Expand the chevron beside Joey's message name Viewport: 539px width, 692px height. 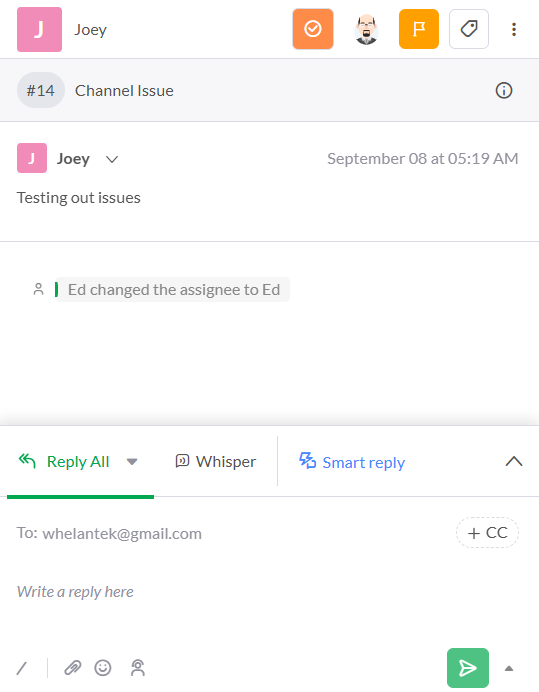coord(112,159)
